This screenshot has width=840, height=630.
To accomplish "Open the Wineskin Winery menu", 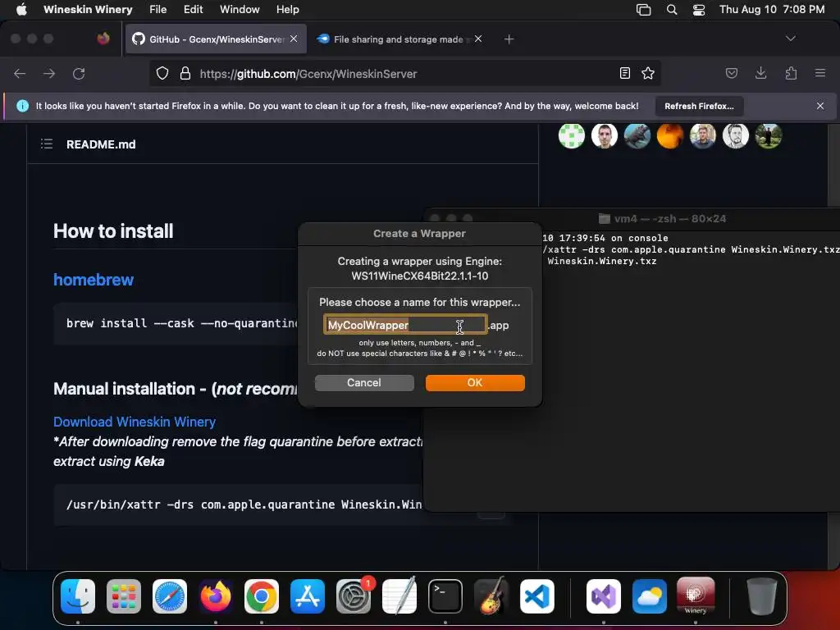I will (x=88, y=9).
